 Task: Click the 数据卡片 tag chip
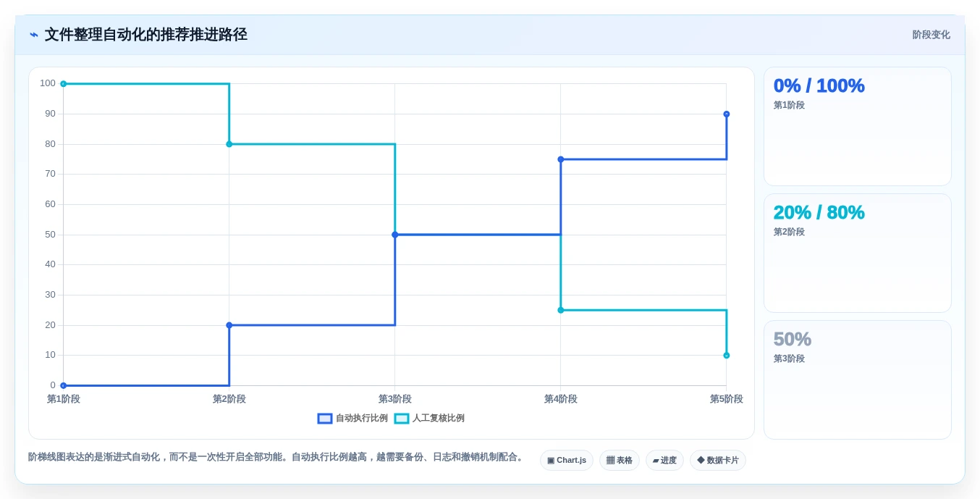[x=718, y=461]
